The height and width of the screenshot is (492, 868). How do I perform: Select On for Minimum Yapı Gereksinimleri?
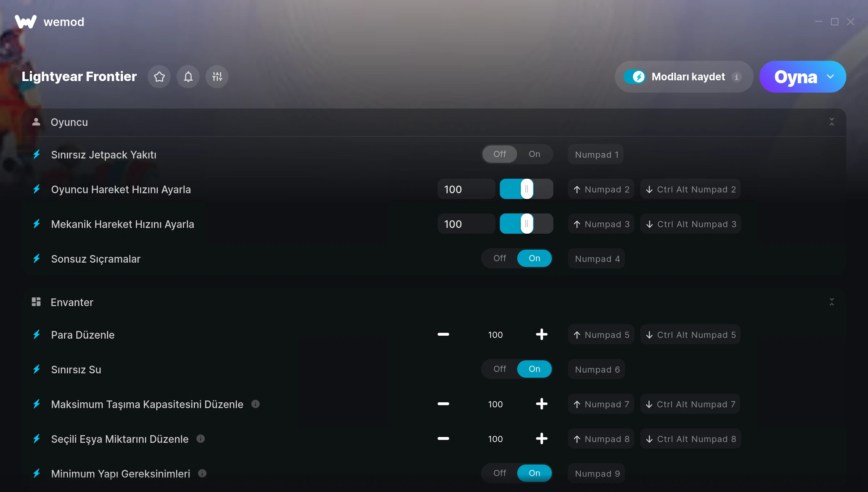point(535,473)
